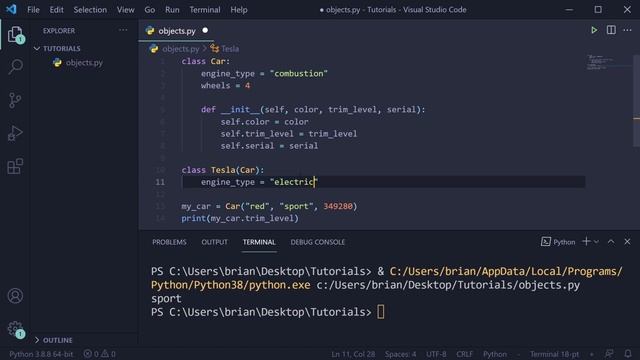Click the EXPLORER panel title
Image resolution: width=640 pixels, height=360 pixels.
click(59, 31)
